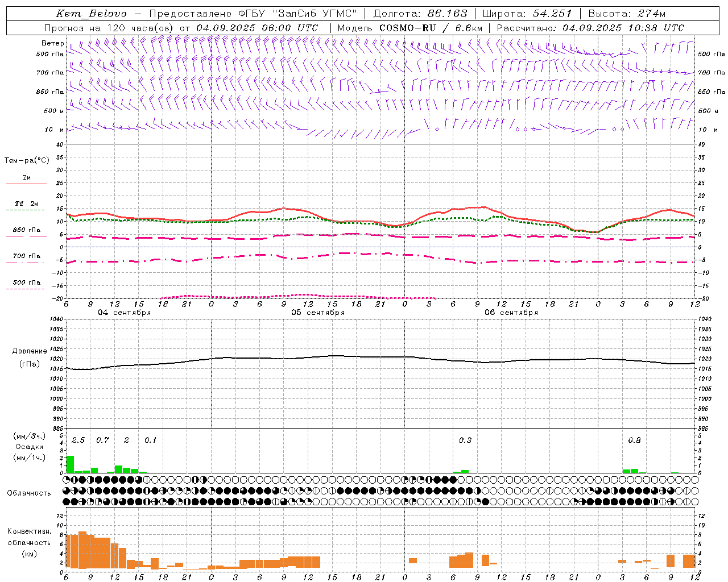Click the 500 гПа dotted-line temperature legend entry
This screenshot has width=728, height=582.
tap(27, 282)
